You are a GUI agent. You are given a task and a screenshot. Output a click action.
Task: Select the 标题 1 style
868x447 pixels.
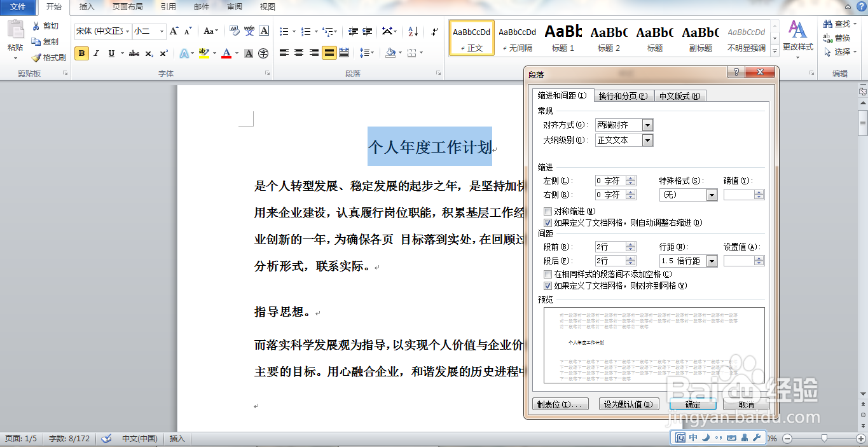click(563, 38)
